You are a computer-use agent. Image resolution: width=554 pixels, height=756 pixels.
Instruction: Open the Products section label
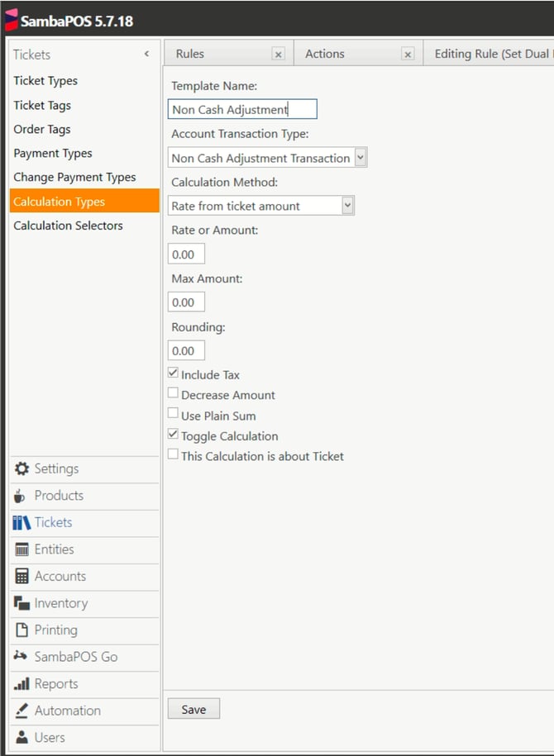59,496
